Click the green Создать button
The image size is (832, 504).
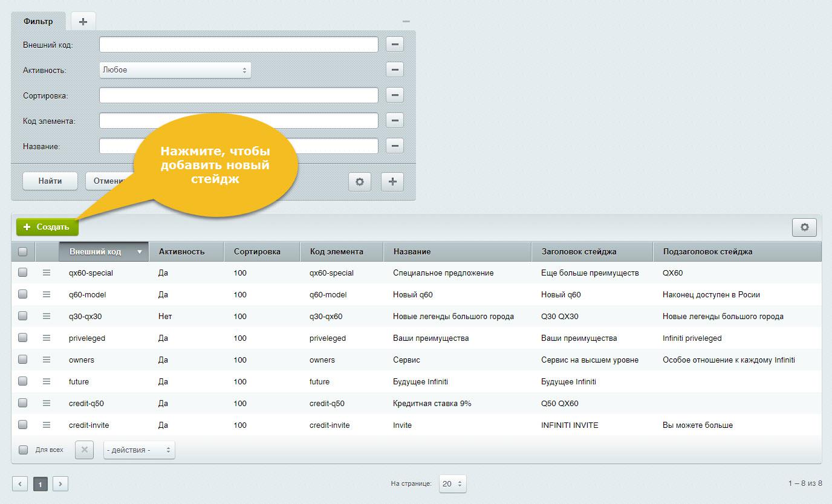[47, 227]
